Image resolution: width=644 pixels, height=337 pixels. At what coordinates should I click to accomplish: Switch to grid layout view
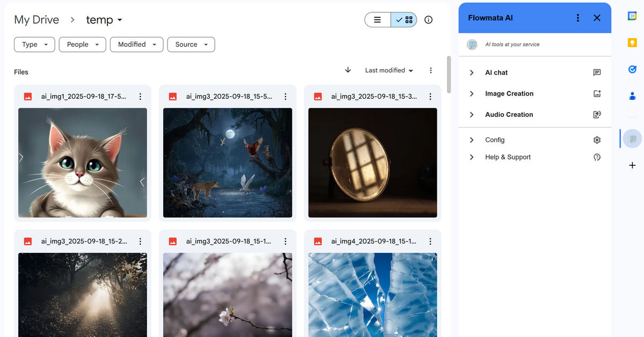[x=404, y=20]
